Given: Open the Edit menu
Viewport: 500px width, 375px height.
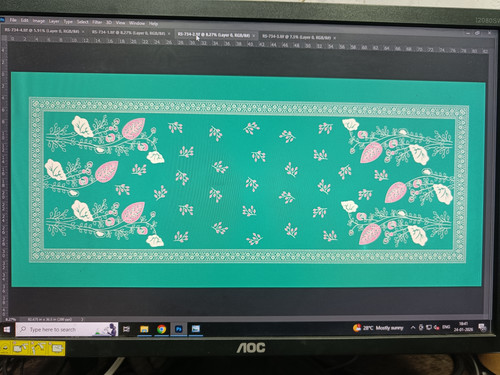Looking at the screenshot, I should (x=25, y=20).
